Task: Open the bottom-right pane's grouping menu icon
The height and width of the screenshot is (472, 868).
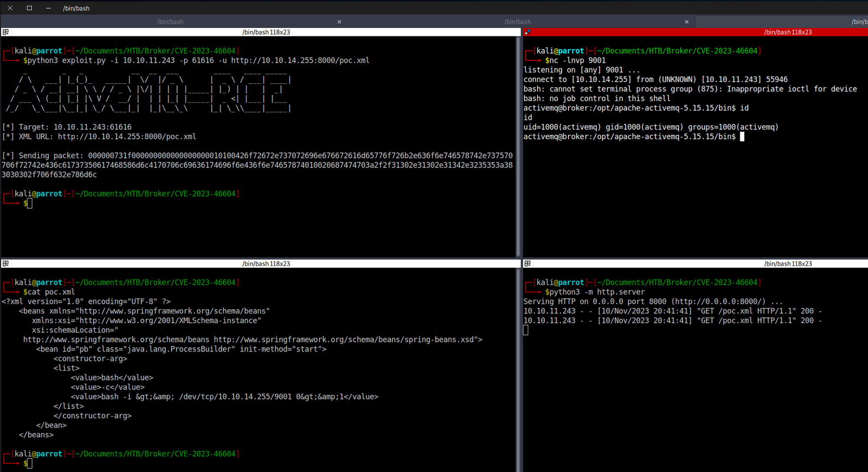Action: tap(527, 264)
